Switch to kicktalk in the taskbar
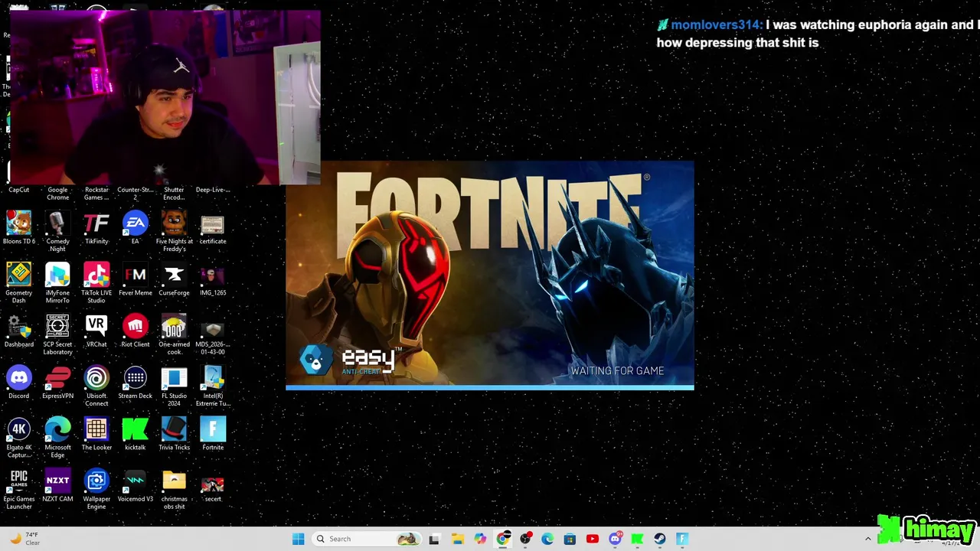This screenshot has height=551, width=980. click(x=637, y=539)
